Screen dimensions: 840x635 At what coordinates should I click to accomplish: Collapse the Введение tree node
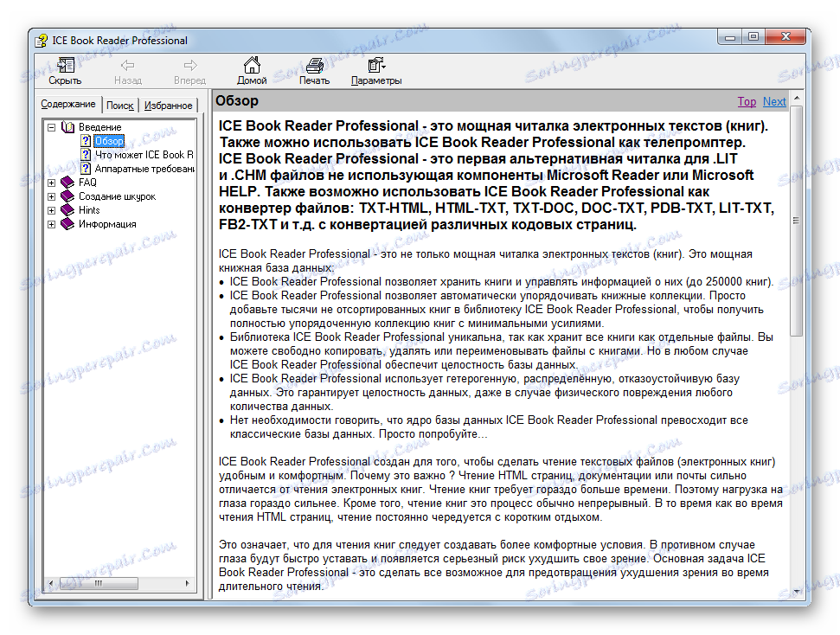pos(51,127)
